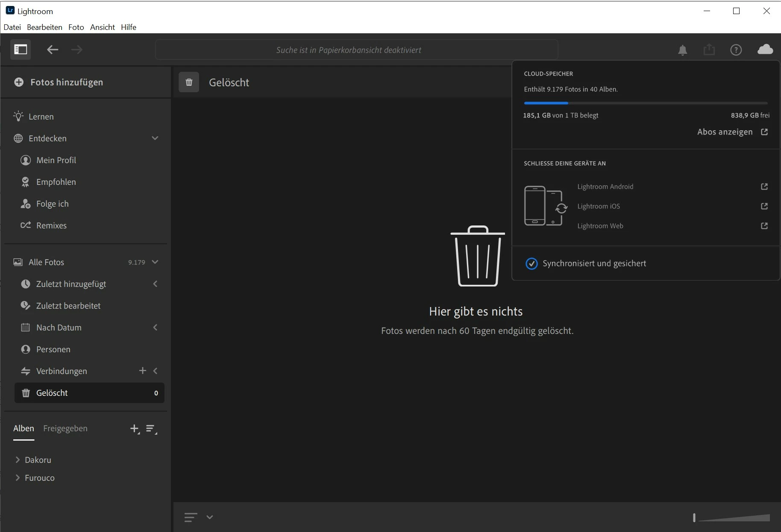Open the album sort options icon

click(151, 429)
